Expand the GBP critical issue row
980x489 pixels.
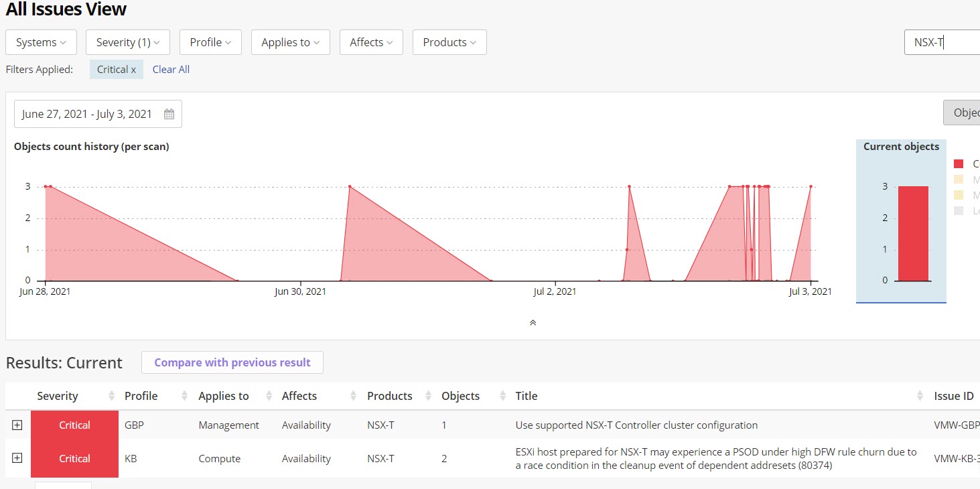tap(17, 425)
